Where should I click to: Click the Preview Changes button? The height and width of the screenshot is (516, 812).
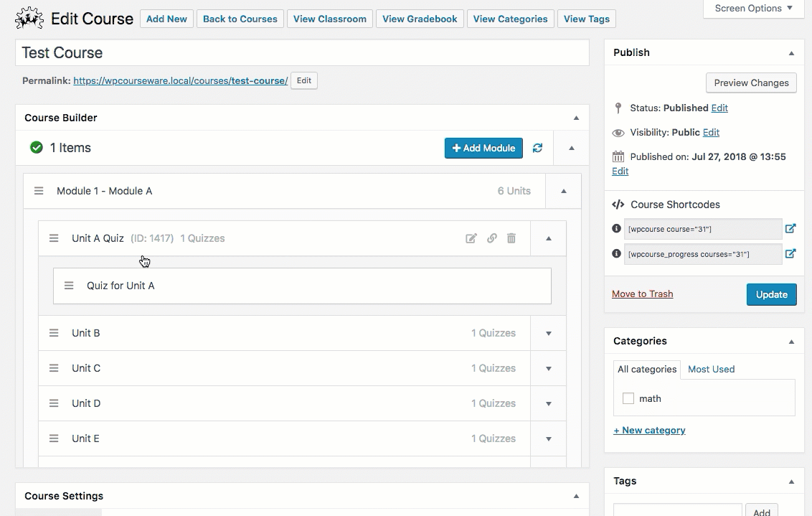tap(752, 83)
